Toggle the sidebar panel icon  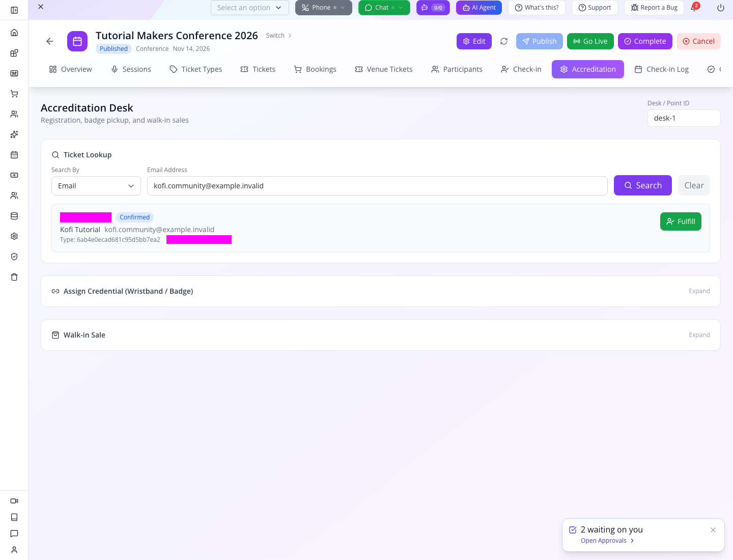pos(14,10)
